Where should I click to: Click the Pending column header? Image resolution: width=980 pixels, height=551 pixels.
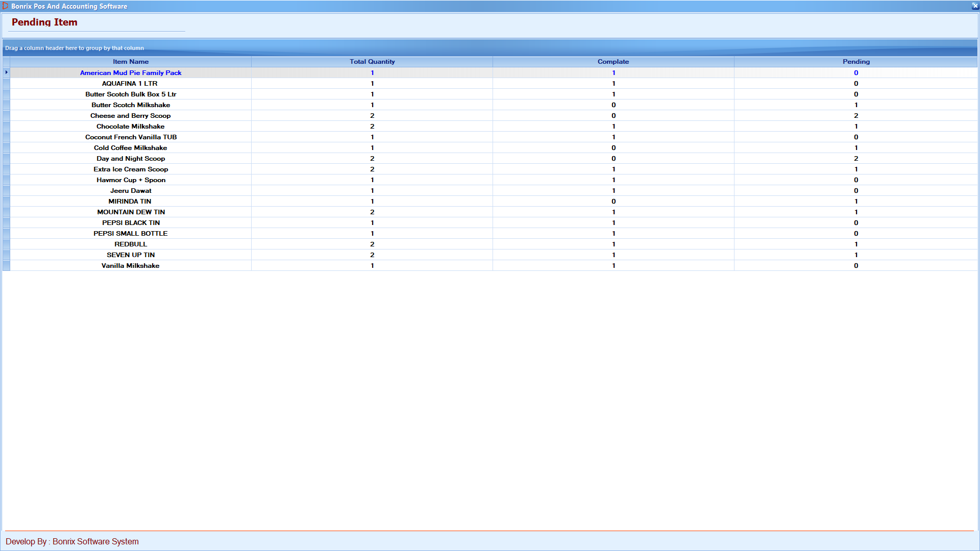(x=856, y=62)
